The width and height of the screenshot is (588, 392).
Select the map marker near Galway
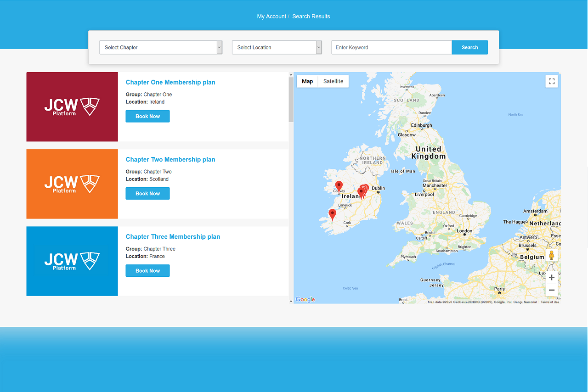pyautogui.click(x=339, y=185)
